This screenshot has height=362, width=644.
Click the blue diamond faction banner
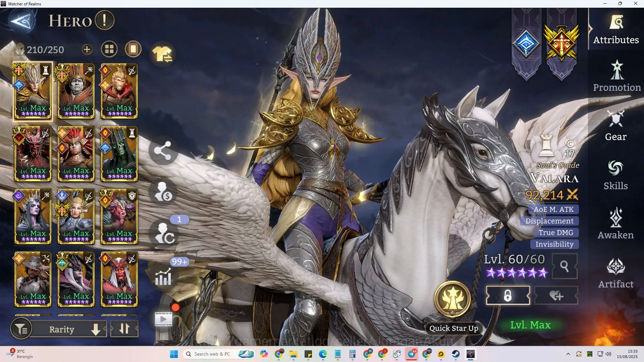526,44
